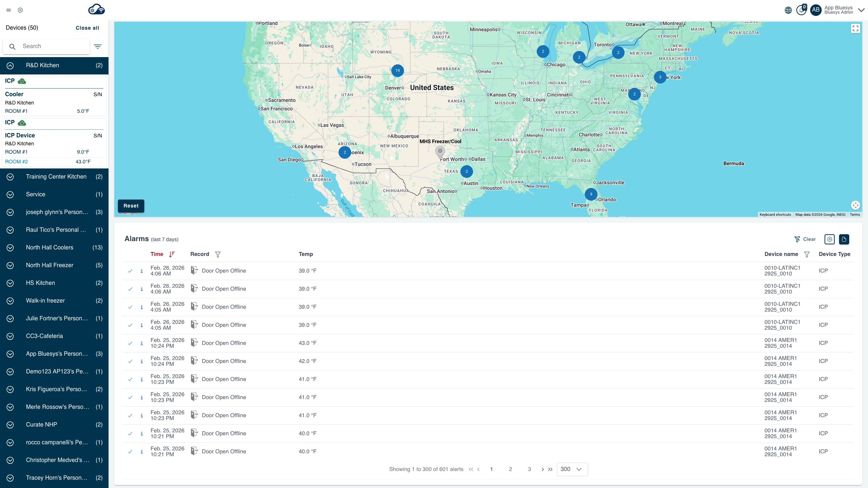Open the hamburger navigation menu
Viewport: 868px width, 488px height.
8,10
